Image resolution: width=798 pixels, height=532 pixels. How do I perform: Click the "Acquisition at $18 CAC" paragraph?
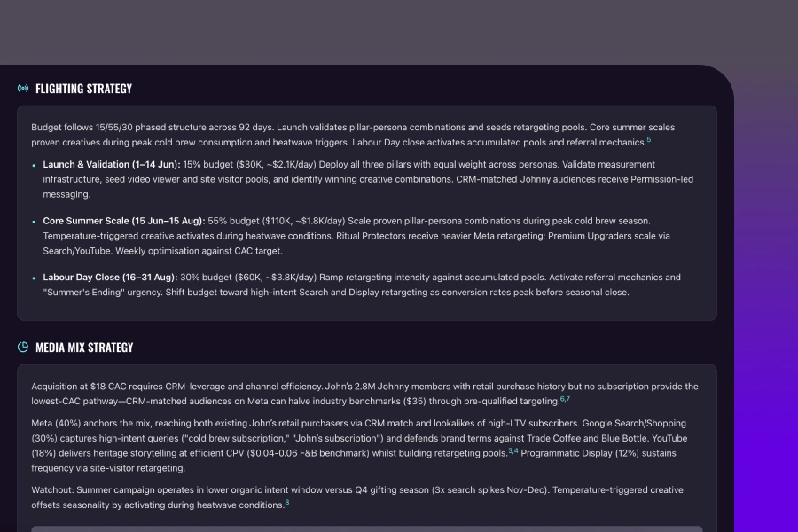(x=355, y=394)
